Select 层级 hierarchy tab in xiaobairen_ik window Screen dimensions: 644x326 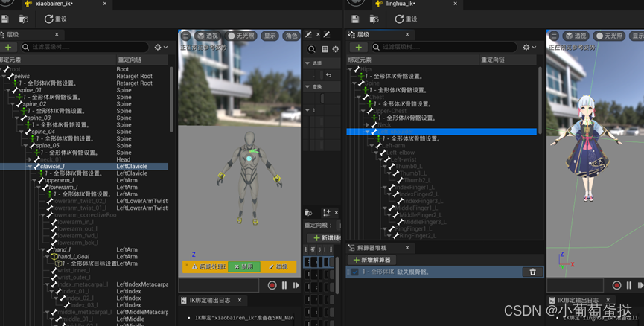13,34
